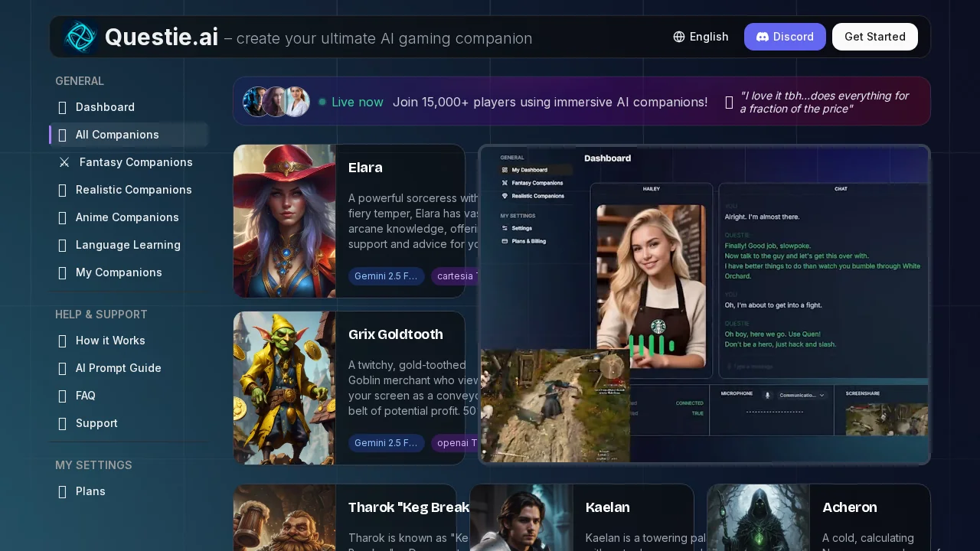The height and width of the screenshot is (551, 980).
Task: Open the FAQ page from the sidebar
Action: (62, 396)
